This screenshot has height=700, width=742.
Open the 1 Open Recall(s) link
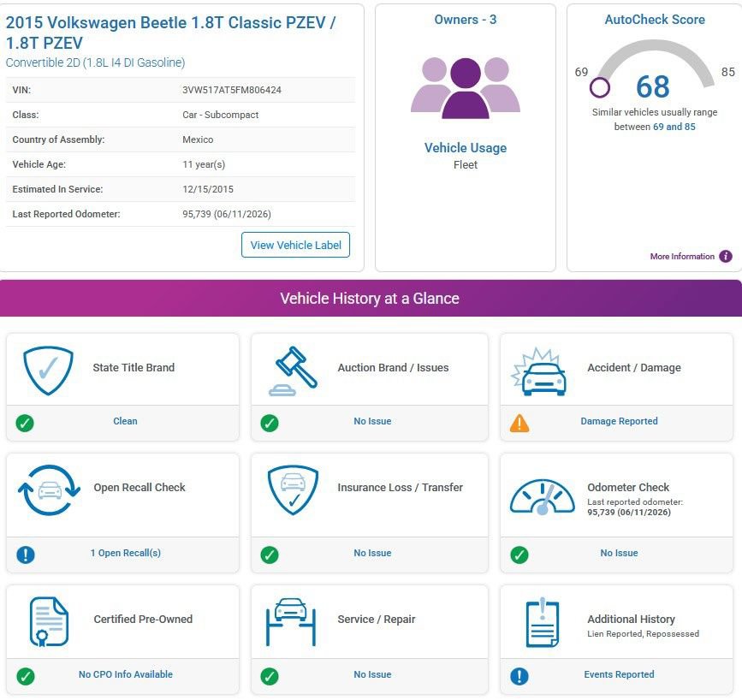click(126, 553)
